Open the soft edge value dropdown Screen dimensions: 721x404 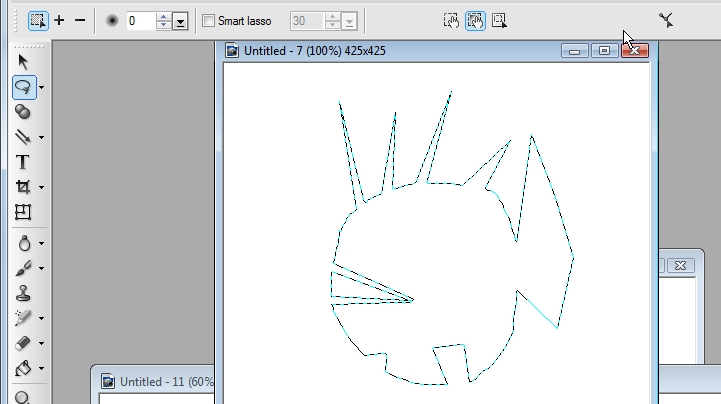point(180,21)
